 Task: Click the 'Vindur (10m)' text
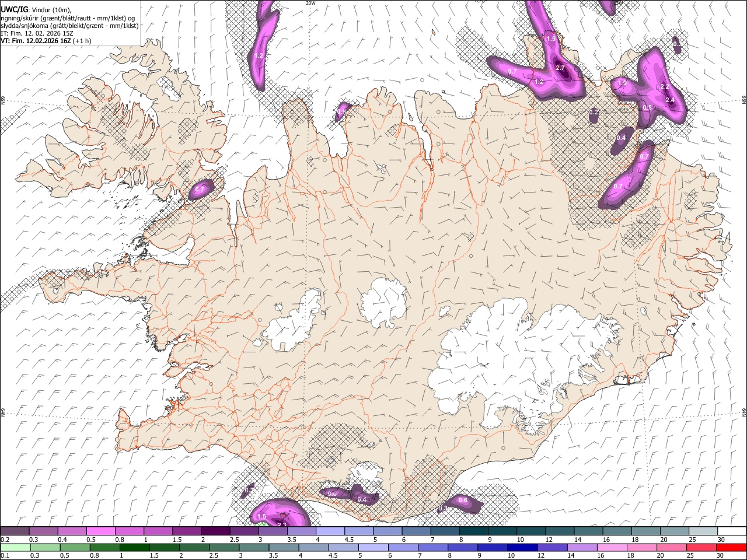click(51, 9)
